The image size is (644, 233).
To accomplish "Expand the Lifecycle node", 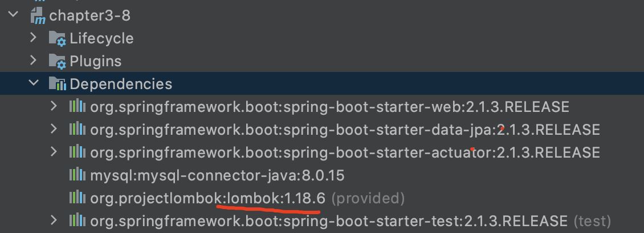I will pyautogui.click(x=34, y=38).
